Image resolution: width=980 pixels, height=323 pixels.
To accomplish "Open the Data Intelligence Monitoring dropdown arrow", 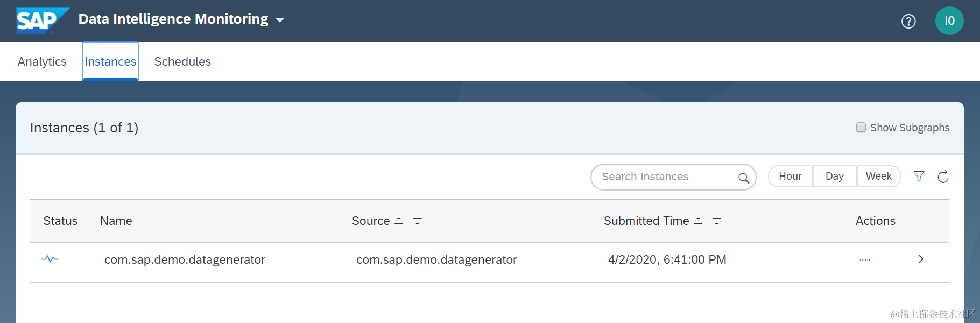I will [x=280, y=20].
